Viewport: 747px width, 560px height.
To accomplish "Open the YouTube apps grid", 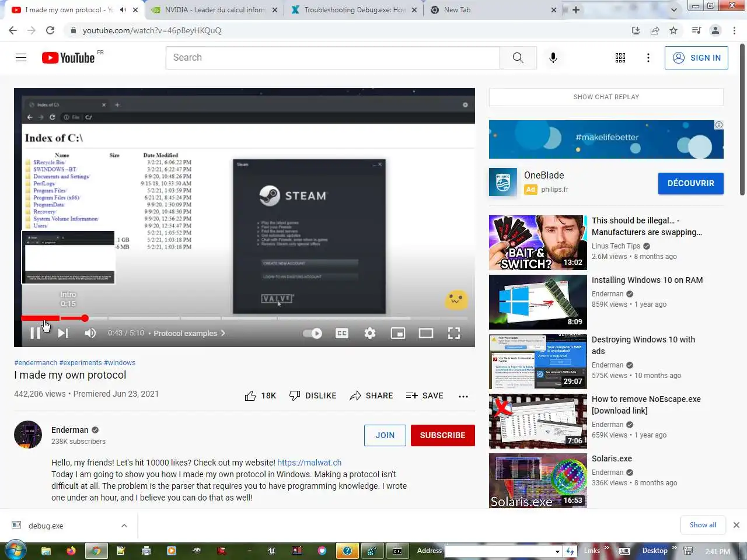I will pos(620,57).
